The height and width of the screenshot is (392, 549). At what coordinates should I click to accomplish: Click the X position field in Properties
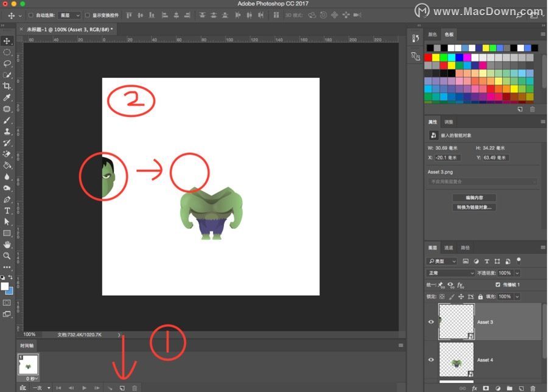click(448, 158)
